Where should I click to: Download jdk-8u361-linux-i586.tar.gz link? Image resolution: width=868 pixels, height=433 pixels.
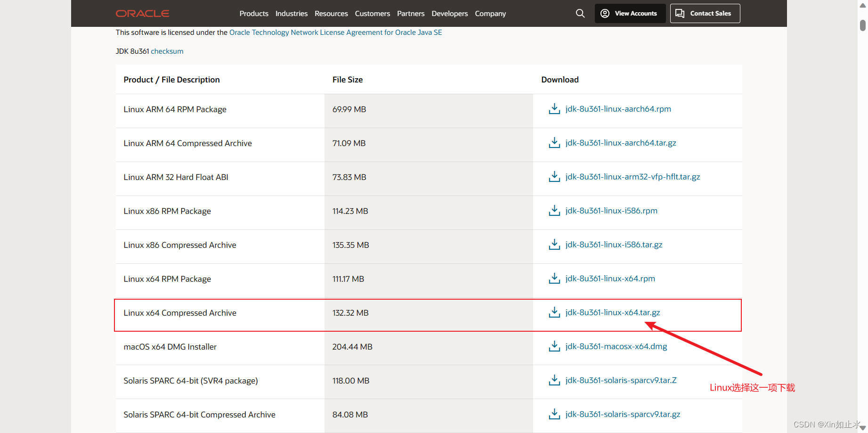[x=614, y=245]
